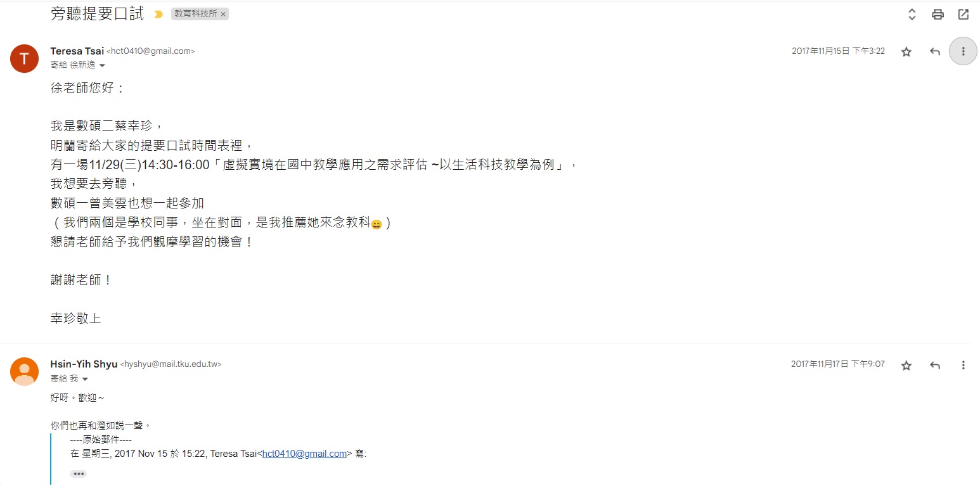Open more options for Teresa Tsai's message
The image size is (980, 486).
(963, 51)
